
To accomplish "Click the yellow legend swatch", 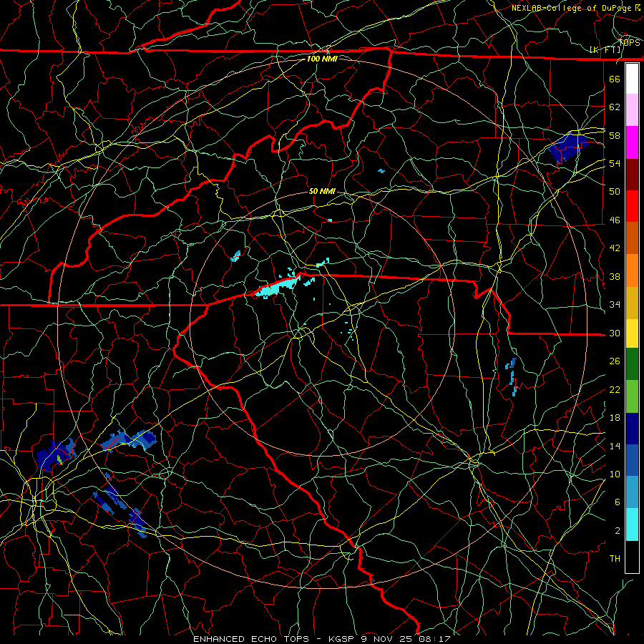I will pos(632,333).
